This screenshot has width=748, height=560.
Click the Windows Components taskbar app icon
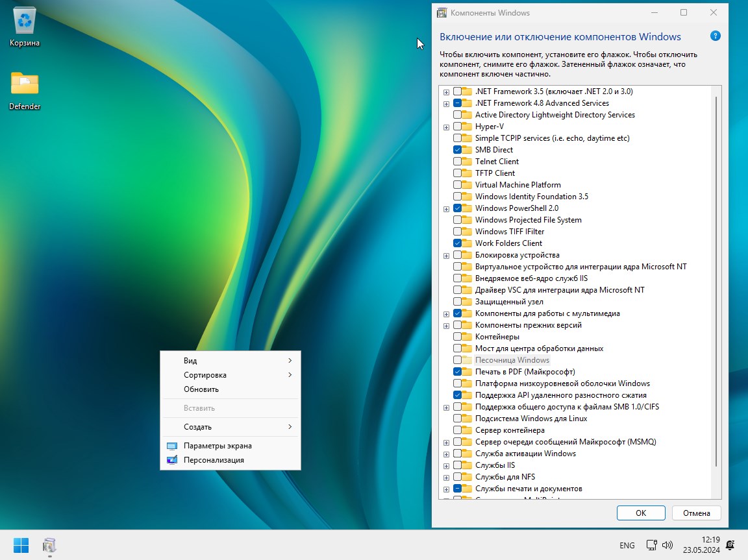[49, 544]
